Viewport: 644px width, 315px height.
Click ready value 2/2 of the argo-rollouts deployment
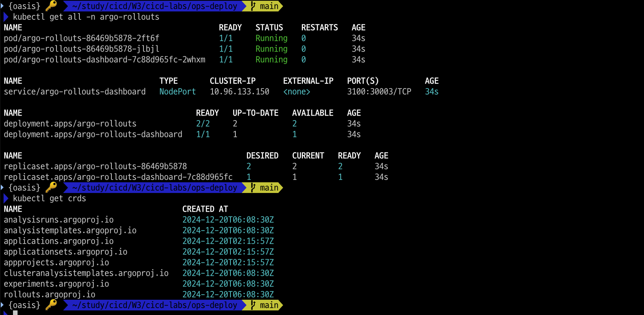tap(203, 124)
